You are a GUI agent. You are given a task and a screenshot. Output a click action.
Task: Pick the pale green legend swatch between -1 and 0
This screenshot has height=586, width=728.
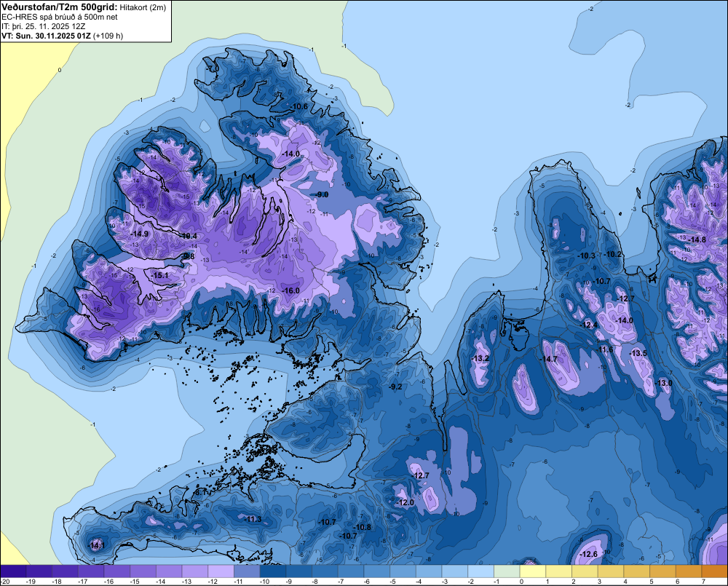pyautogui.click(x=507, y=571)
